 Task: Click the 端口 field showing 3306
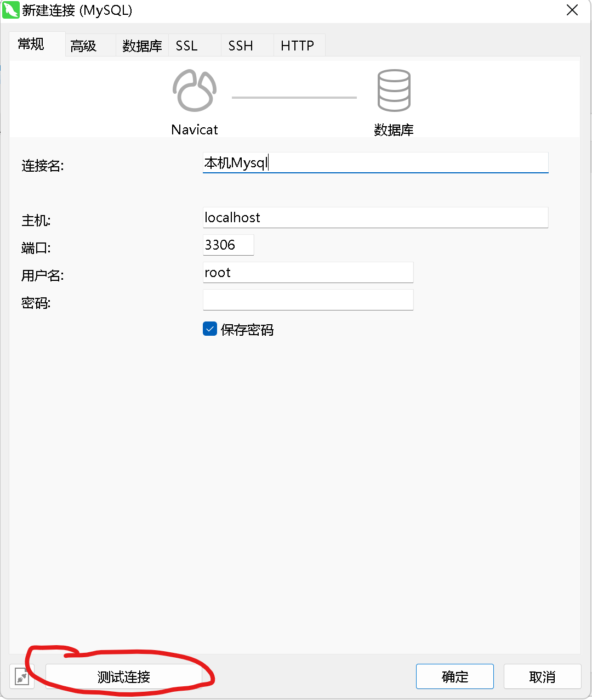coord(228,245)
